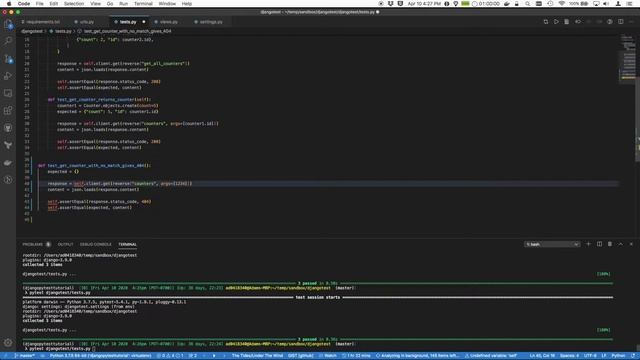Maximize the panel with the chevron up
Image resolution: width=640 pixels, height=360 pixels.
[x=620, y=244]
